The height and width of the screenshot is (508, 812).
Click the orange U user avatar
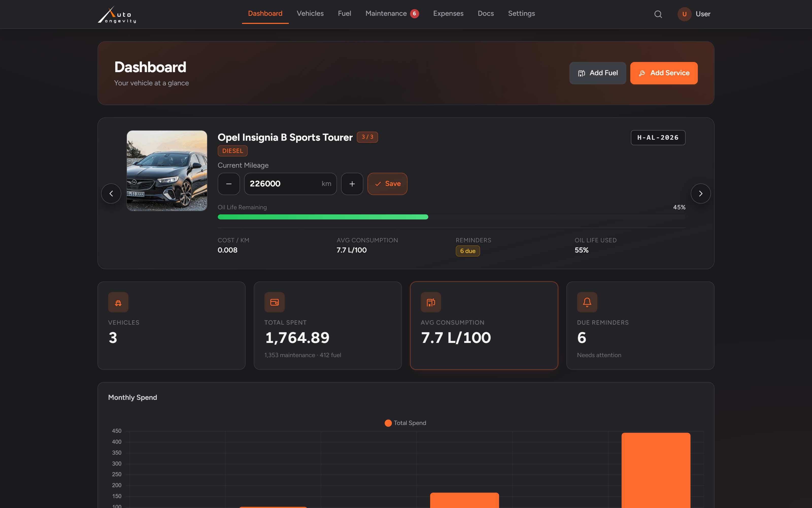coord(684,14)
